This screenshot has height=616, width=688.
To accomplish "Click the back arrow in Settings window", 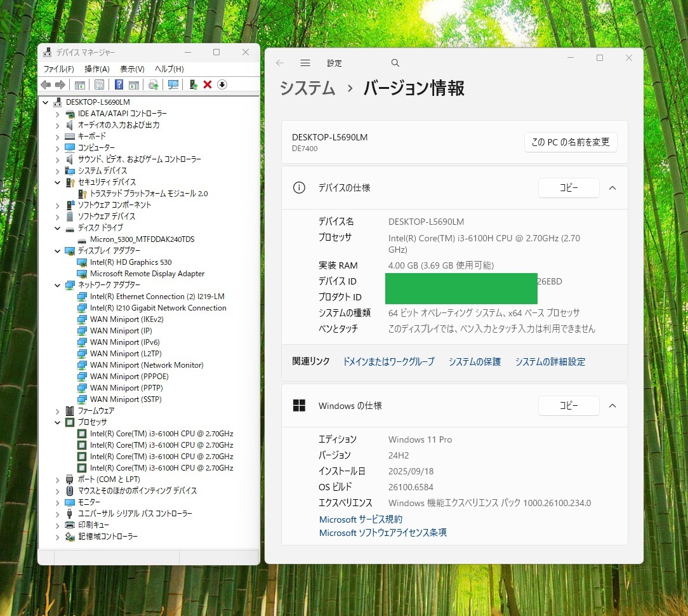I will [280, 63].
